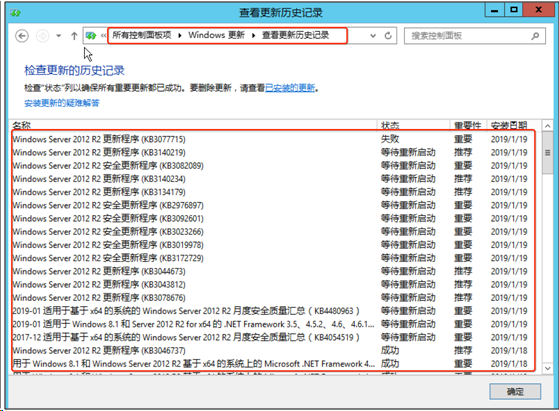Go back using the back arrow
The height and width of the screenshot is (411, 559).
[22, 36]
